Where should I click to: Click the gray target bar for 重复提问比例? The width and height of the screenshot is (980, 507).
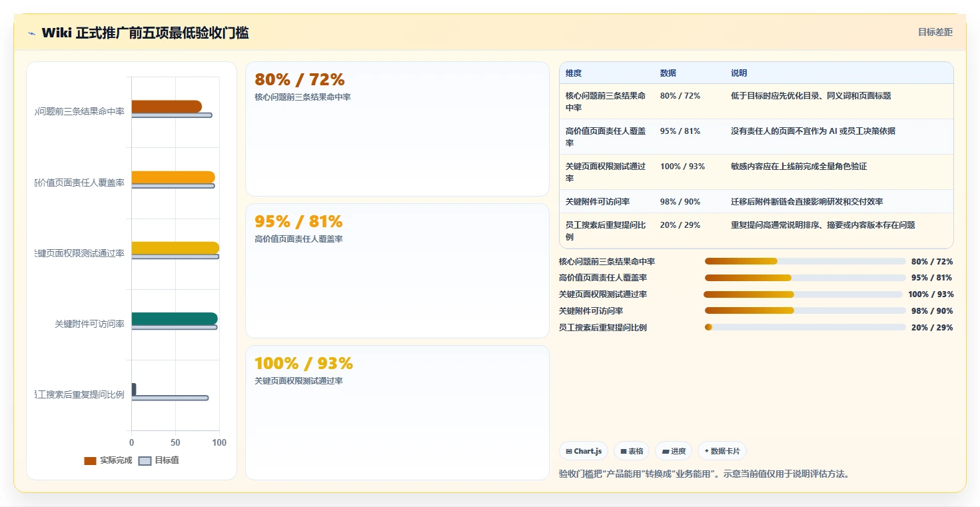point(170,398)
